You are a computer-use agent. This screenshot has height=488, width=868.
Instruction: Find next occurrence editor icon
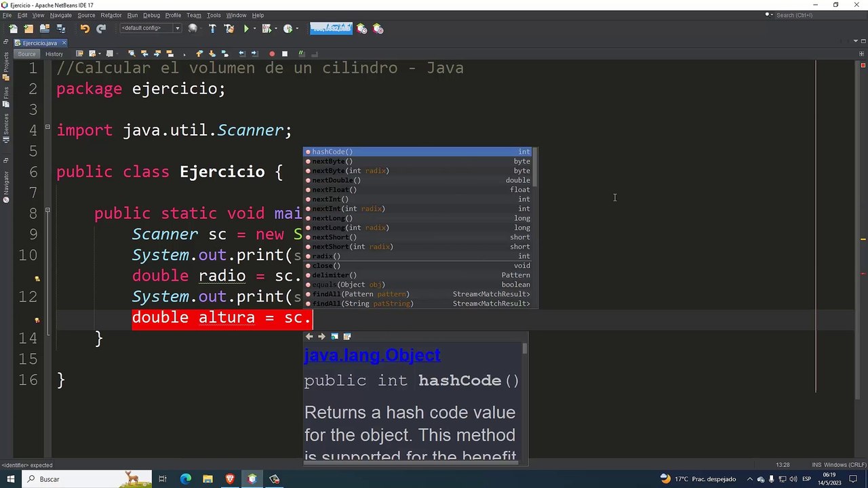(157, 54)
